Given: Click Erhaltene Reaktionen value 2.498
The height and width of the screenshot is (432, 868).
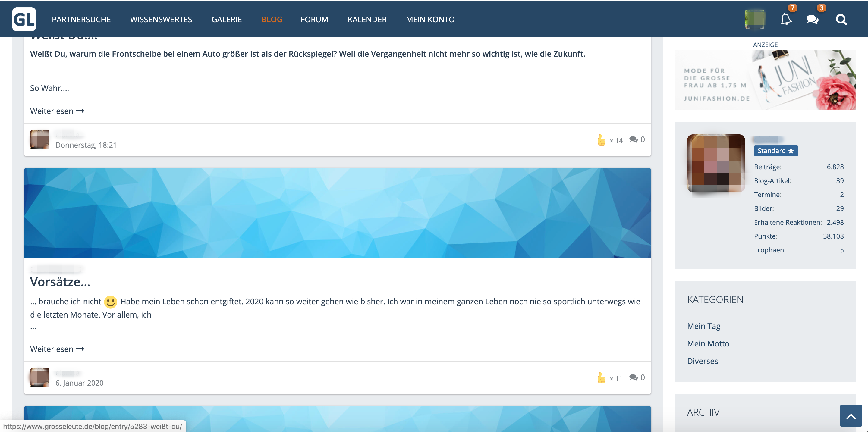Looking at the screenshot, I should pos(835,222).
